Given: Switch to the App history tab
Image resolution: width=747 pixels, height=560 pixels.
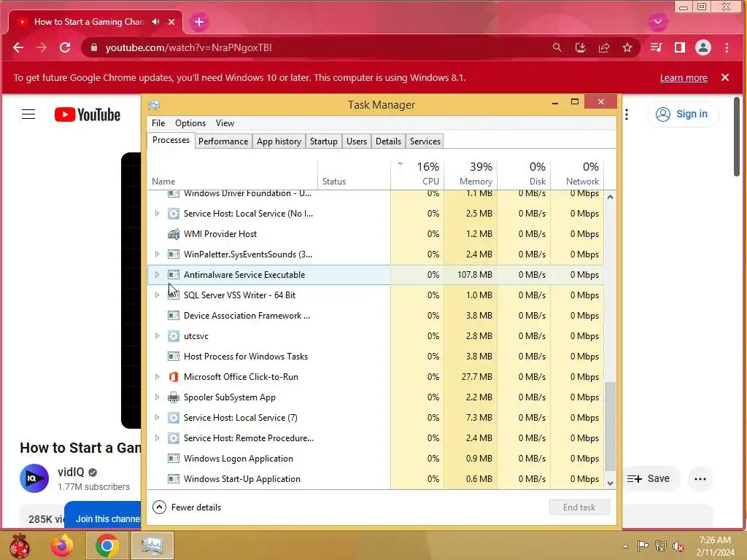Looking at the screenshot, I should (x=279, y=141).
